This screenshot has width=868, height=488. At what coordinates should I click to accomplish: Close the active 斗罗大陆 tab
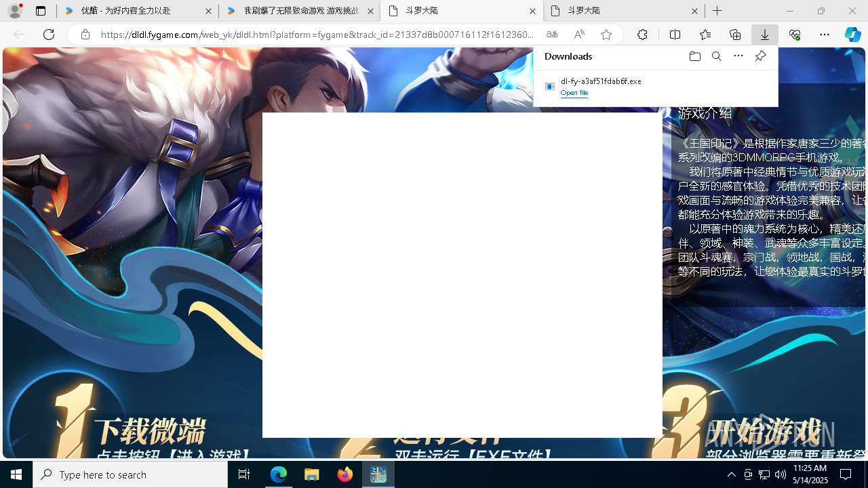click(532, 11)
